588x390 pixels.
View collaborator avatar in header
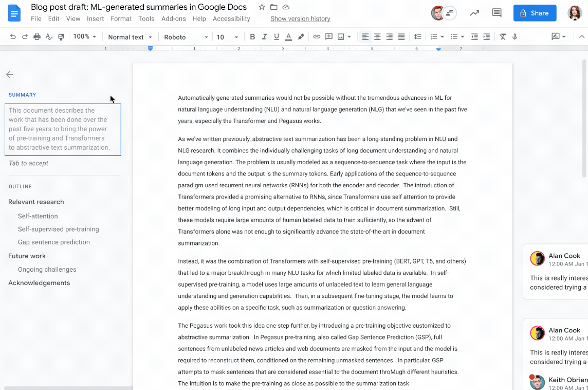[x=437, y=13]
